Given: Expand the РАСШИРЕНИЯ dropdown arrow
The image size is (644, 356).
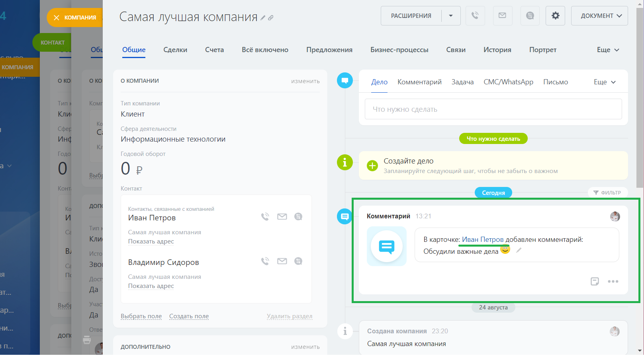Looking at the screenshot, I should click(451, 16).
